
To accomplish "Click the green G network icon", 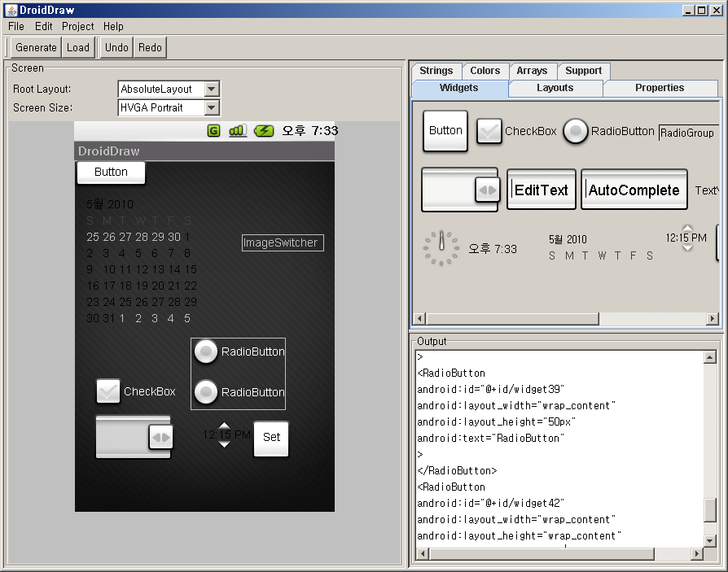I will 213,131.
